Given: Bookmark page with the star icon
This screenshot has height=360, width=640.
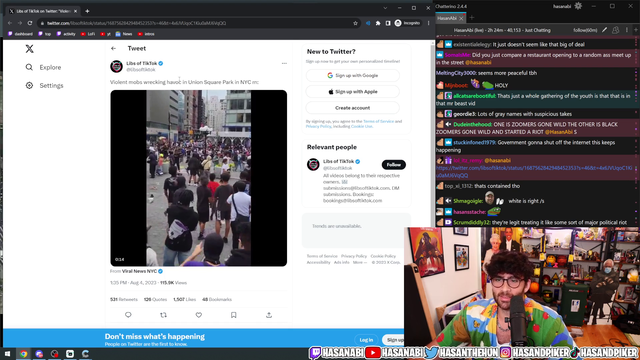Looking at the screenshot, I should pyautogui.click(x=355, y=23).
